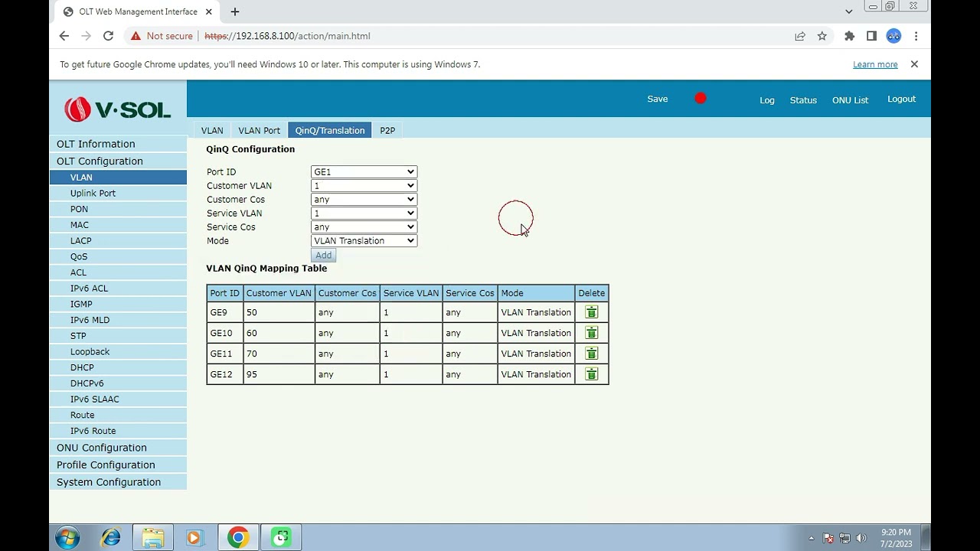Click Add button for QinQ mapping
This screenshot has width=980, height=551.
pyautogui.click(x=323, y=256)
